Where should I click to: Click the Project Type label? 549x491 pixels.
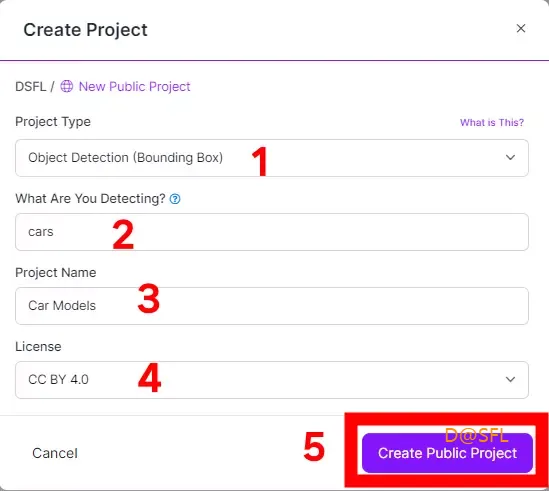click(53, 122)
